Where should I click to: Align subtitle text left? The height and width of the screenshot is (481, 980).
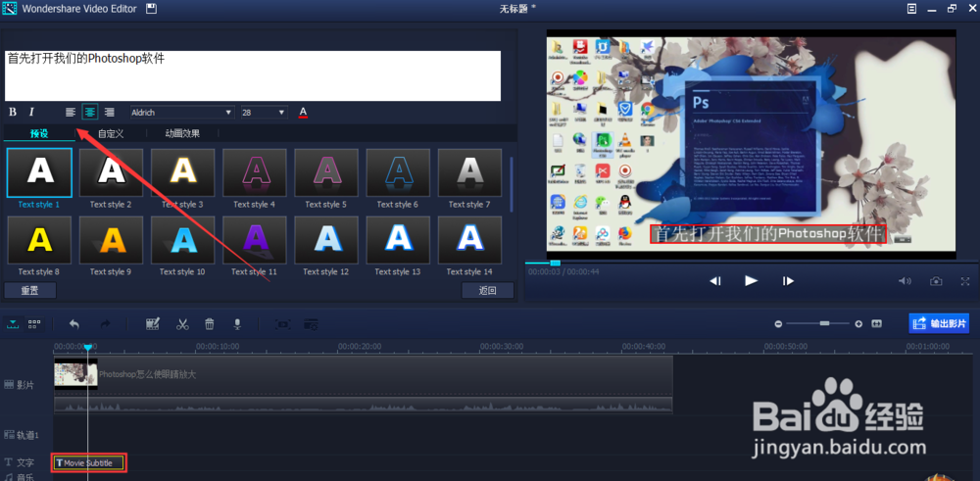coord(71,113)
